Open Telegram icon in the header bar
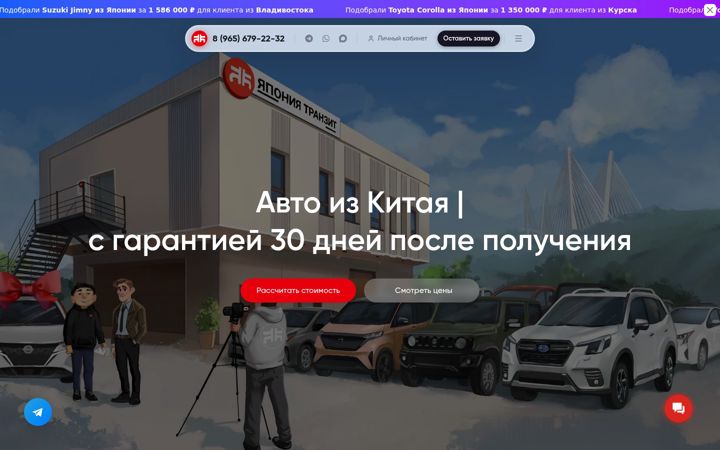The width and height of the screenshot is (720, 450). [309, 39]
